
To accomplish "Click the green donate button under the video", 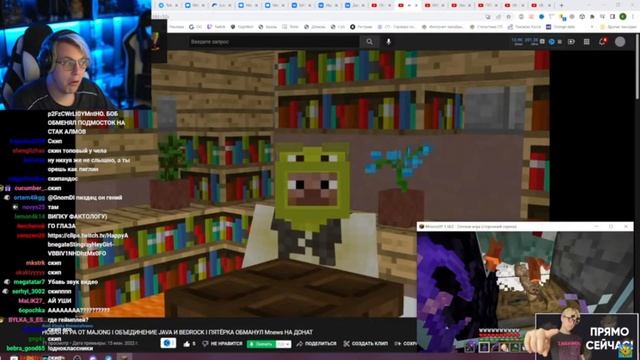I will pos(269,344).
